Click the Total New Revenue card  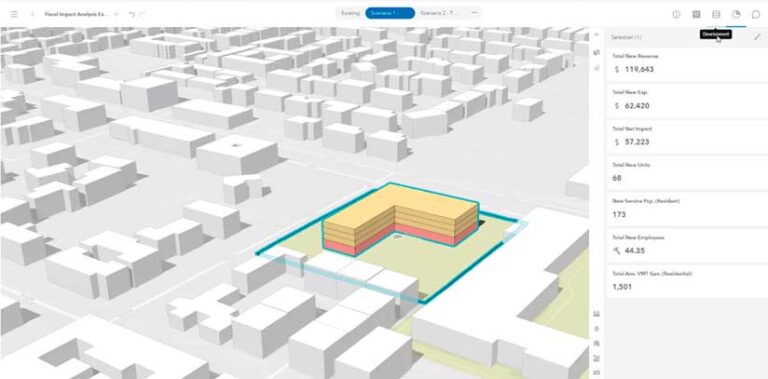[x=687, y=65]
